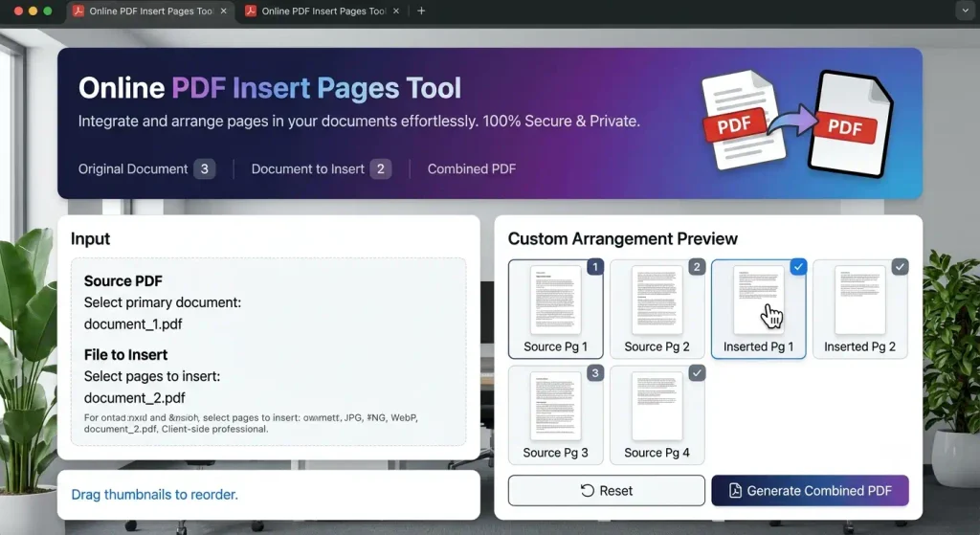Select the Source Pg 4 thumbnail
Viewport: 980px width, 535px height.
(x=657, y=415)
